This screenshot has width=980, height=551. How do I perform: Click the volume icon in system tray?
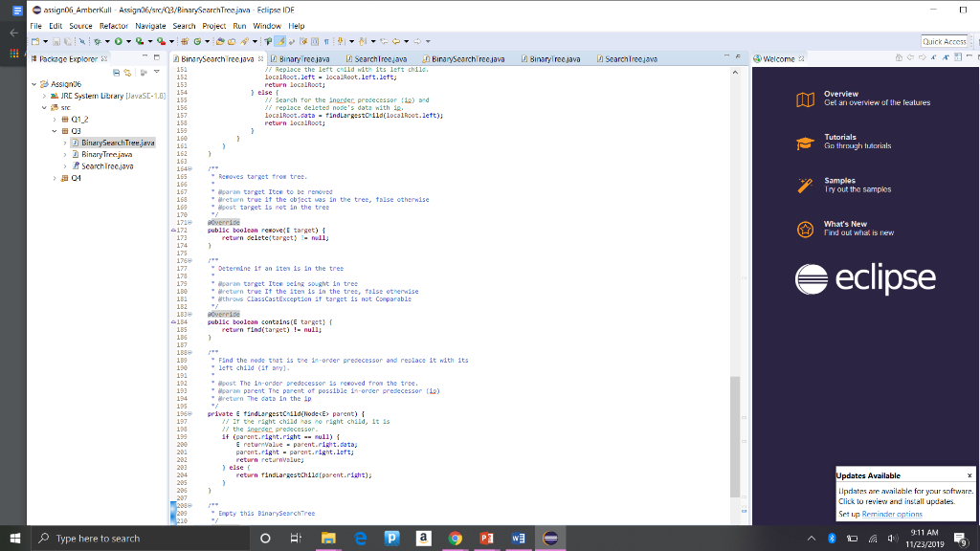coord(893,538)
